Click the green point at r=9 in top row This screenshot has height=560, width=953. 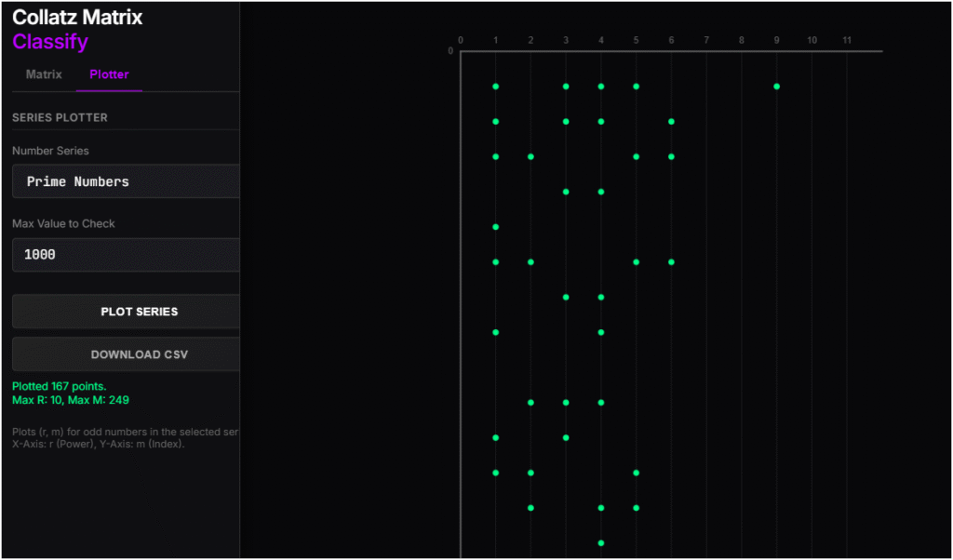click(776, 87)
